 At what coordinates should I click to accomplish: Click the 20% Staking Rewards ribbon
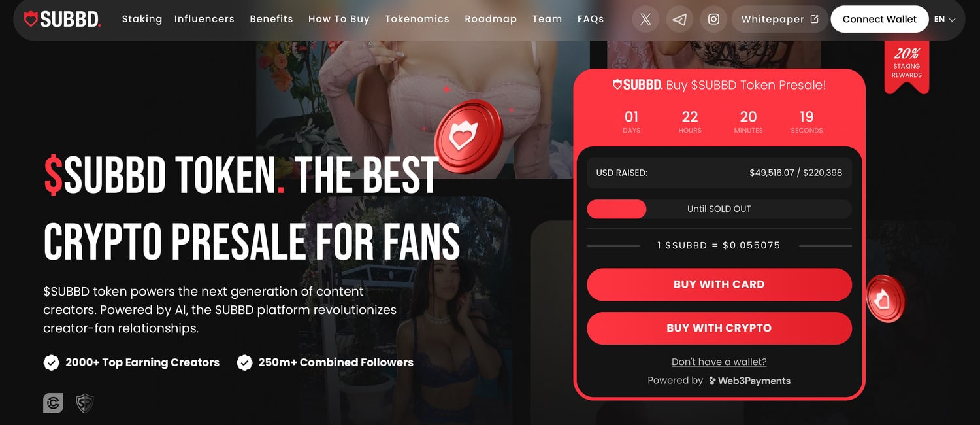(907, 65)
